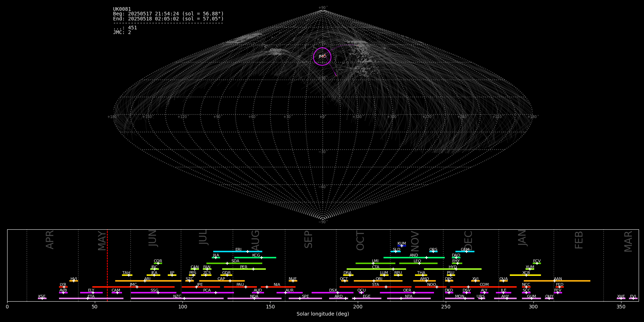Image resolution: width=644 pixels, height=322 pixels.
Task: Click the DRA shower label
Action: (x=347, y=273)
